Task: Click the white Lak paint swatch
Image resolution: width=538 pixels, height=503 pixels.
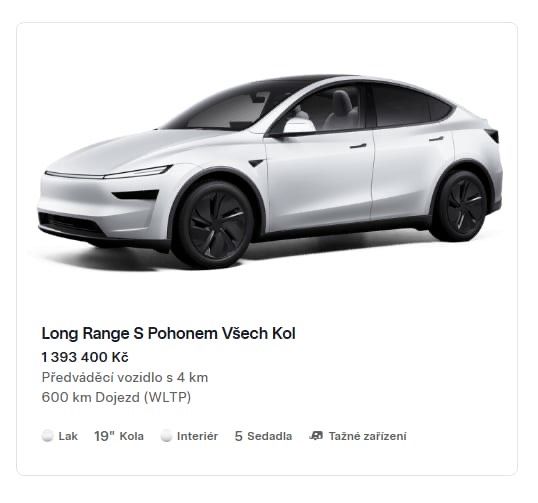Action: click(x=47, y=436)
